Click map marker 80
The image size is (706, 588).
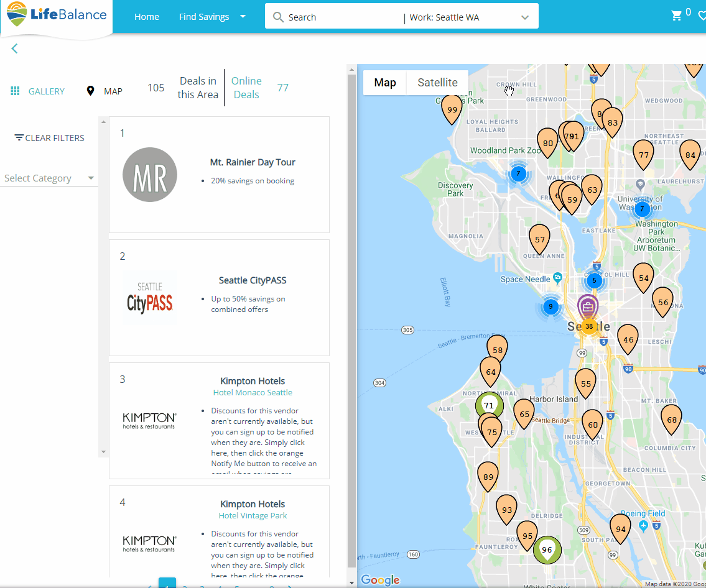(x=547, y=143)
